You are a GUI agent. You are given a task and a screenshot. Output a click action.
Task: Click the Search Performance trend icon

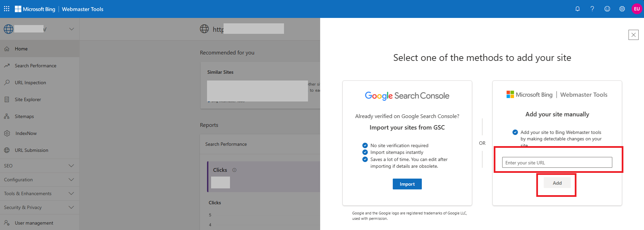[7, 66]
